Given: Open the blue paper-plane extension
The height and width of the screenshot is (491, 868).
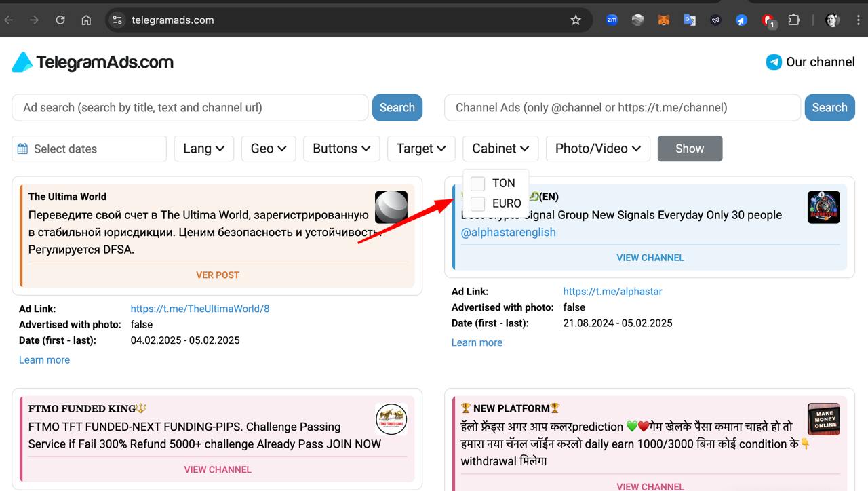Looking at the screenshot, I should tap(741, 20).
